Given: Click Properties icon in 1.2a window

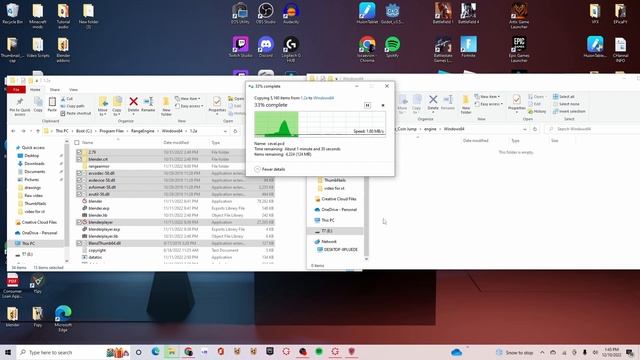Looking at the screenshot, I should tap(217, 104).
